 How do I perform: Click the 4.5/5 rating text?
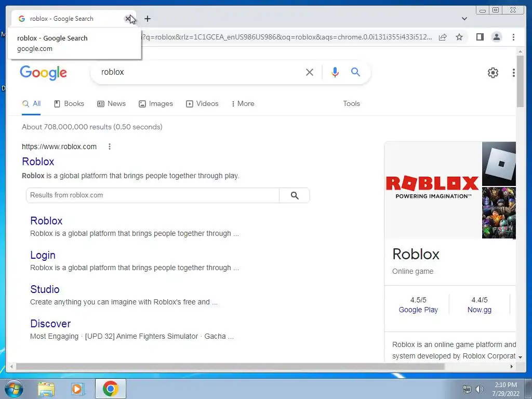tap(418, 300)
